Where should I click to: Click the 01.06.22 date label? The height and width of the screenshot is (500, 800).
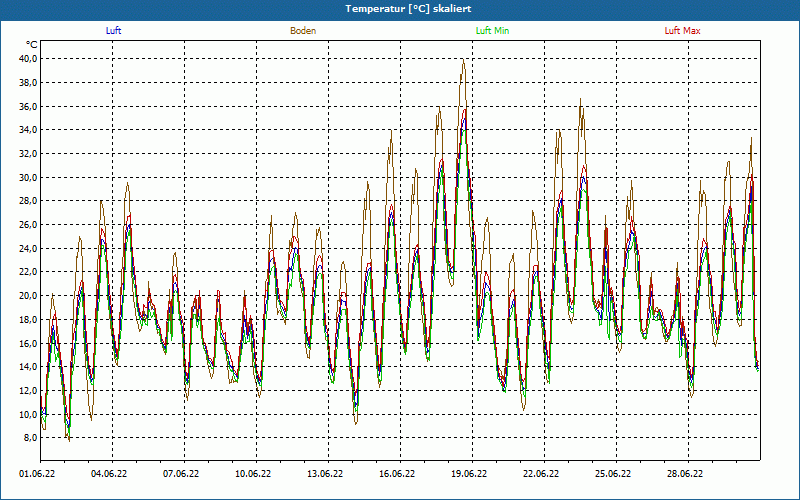pos(37,474)
